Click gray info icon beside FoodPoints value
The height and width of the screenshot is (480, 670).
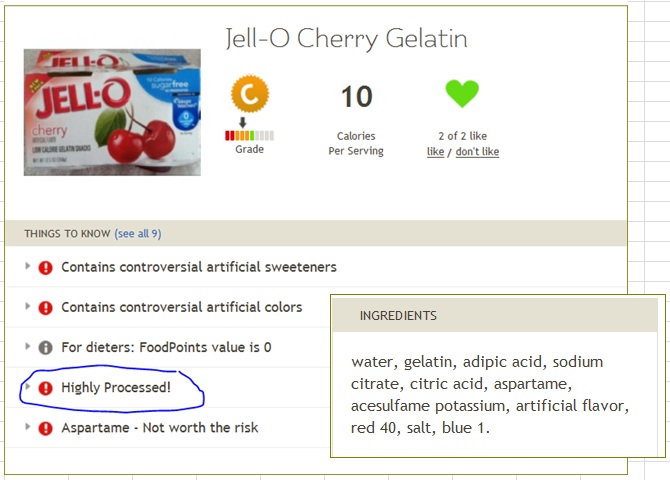pos(45,347)
